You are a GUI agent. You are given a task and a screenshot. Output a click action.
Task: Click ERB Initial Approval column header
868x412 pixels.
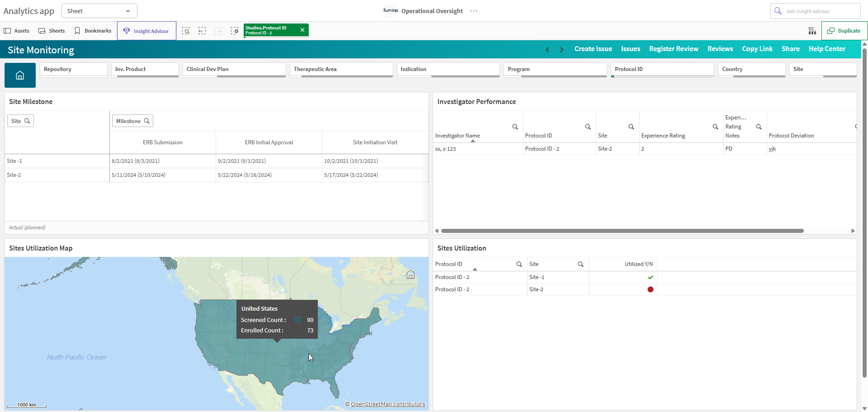[269, 142]
